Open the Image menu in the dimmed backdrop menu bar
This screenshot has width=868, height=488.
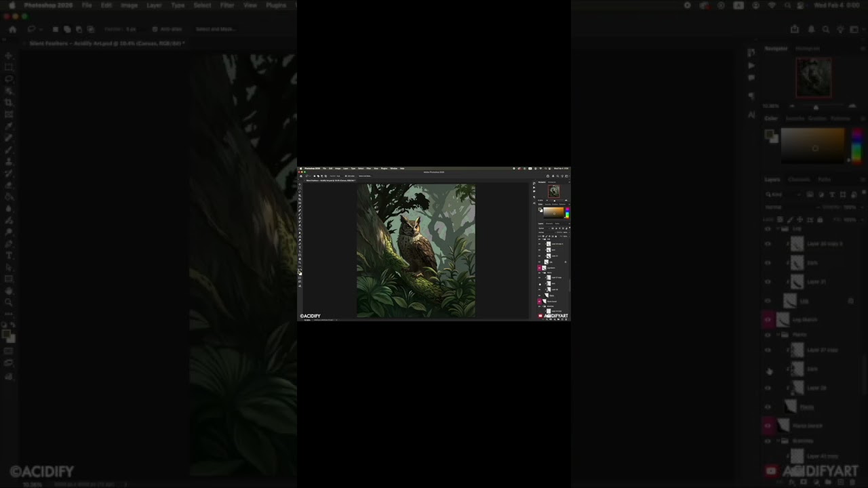pyautogui.click(x=129, y=5)
